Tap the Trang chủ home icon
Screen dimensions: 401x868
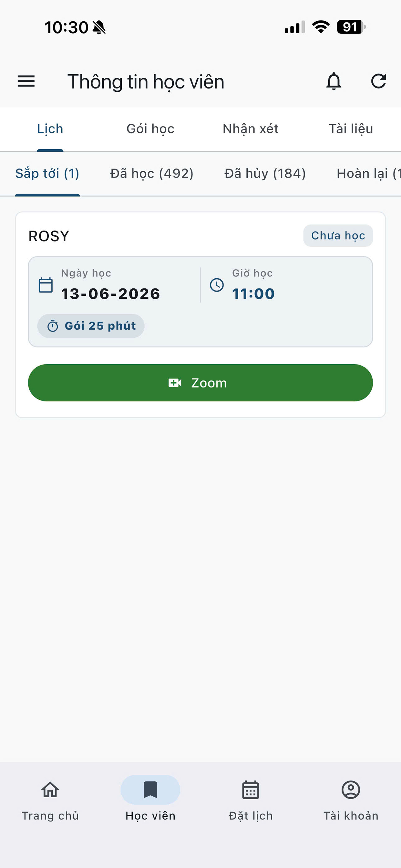pyautogui.click(x=50, y=790)
